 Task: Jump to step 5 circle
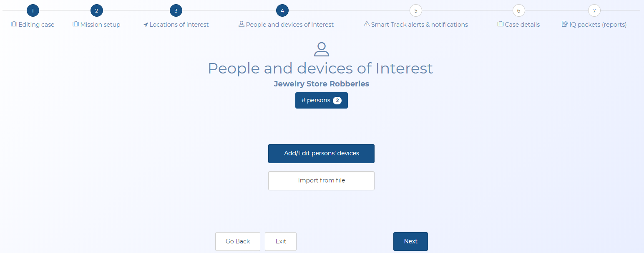(416, 10)
